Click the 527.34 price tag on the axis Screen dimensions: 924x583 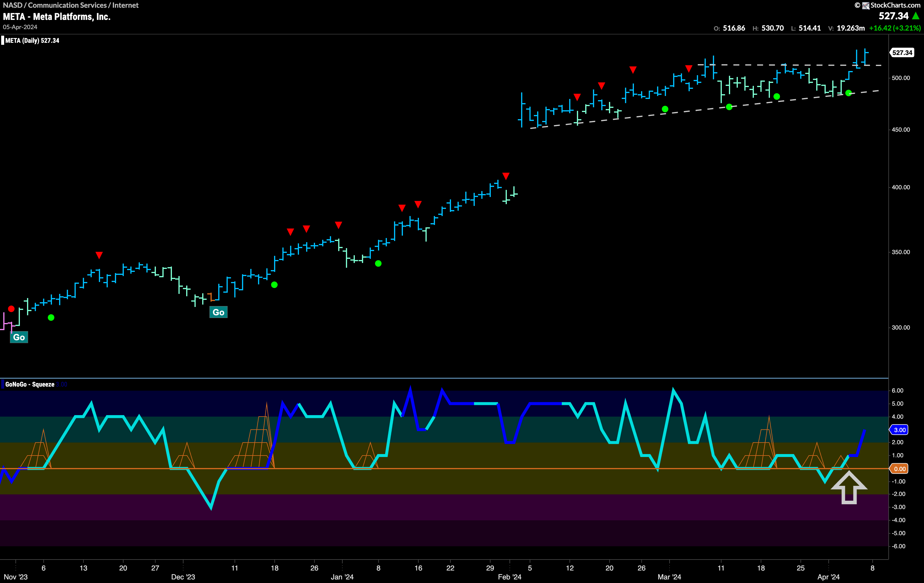902,53
